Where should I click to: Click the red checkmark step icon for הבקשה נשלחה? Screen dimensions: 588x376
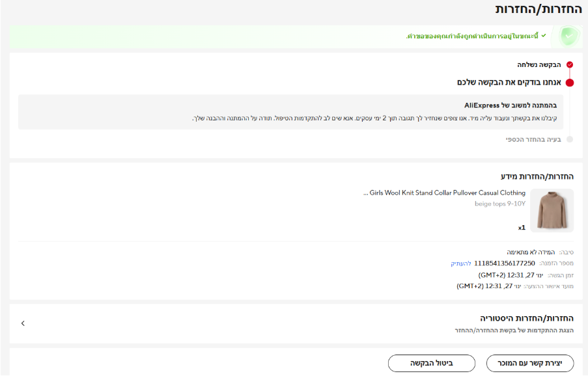click(x=570, y=65)
